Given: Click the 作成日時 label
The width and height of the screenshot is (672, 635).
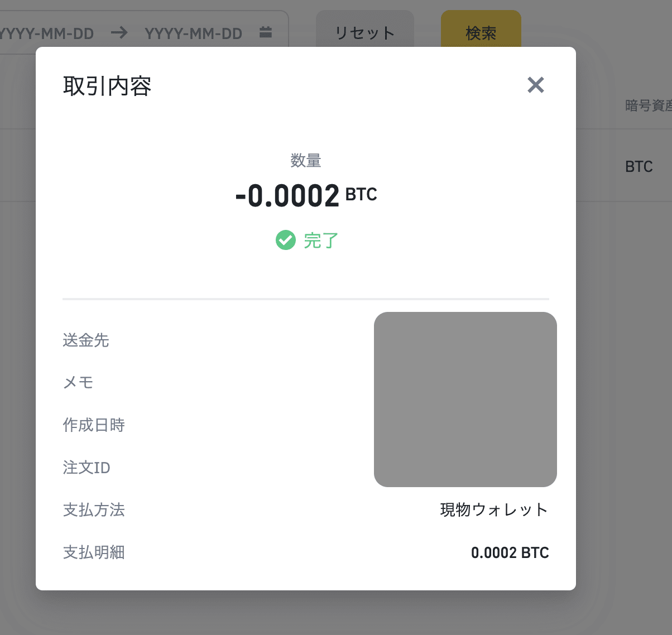Looking at the screenshot, I should (94, 425).
